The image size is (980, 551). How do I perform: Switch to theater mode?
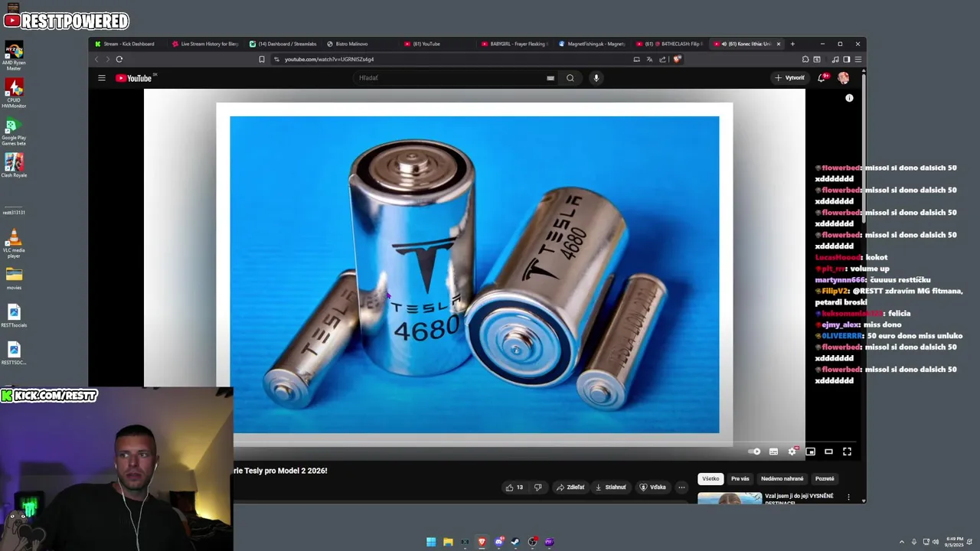(828, 452)
